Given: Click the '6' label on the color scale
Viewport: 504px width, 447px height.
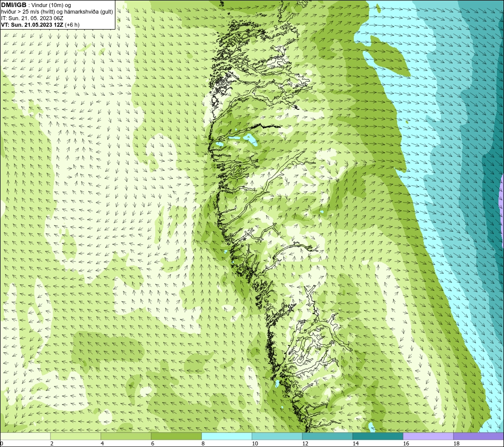Looking at the screenshot, I should coord(153,444).
